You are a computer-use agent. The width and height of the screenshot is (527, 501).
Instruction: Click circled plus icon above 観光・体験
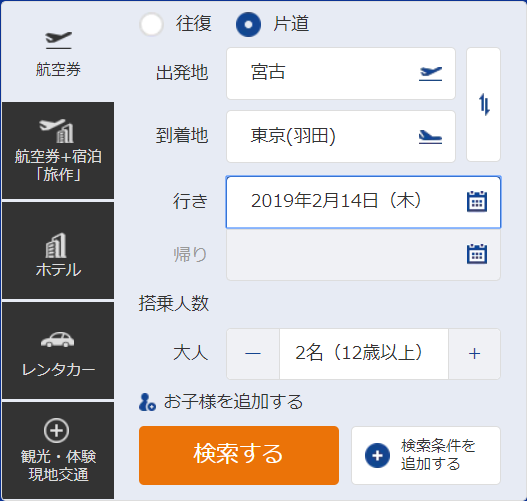56,430
